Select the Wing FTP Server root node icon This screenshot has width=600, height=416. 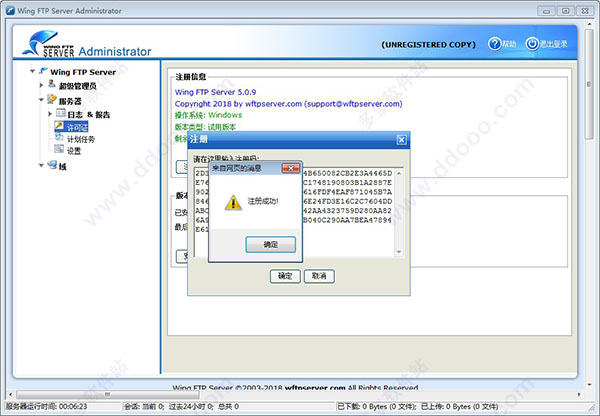coord(44,71)
